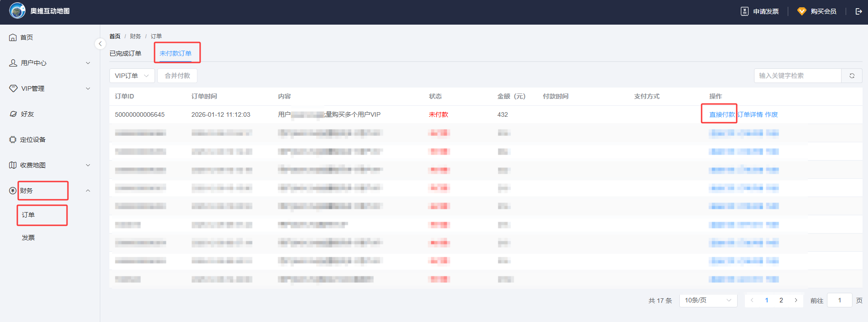The height and width of the screenshot is (322, 868).
Task: Expand the 用户中心 sidebar menu
Action: click(49, 63)
